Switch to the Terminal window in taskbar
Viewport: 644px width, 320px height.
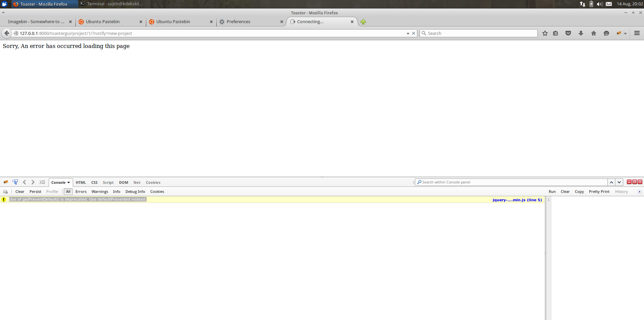pos(112,4)
